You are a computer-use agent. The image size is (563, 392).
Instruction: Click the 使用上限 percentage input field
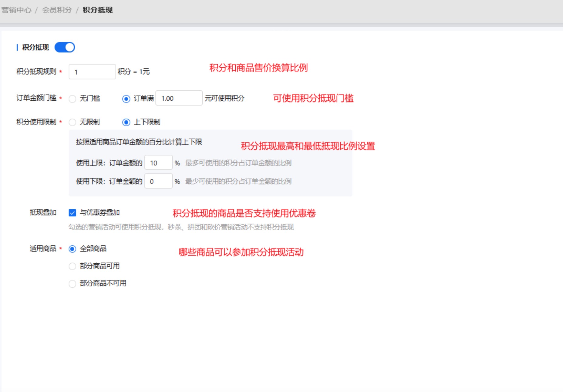coord(158,163)
